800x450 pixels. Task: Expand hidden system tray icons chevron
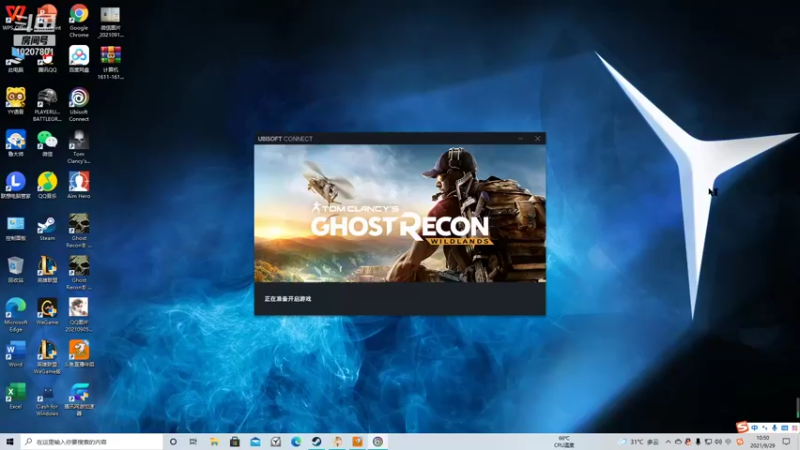coord(668,441)
